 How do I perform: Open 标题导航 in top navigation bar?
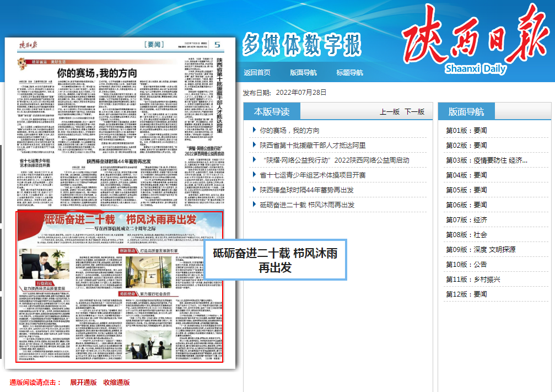349,73
